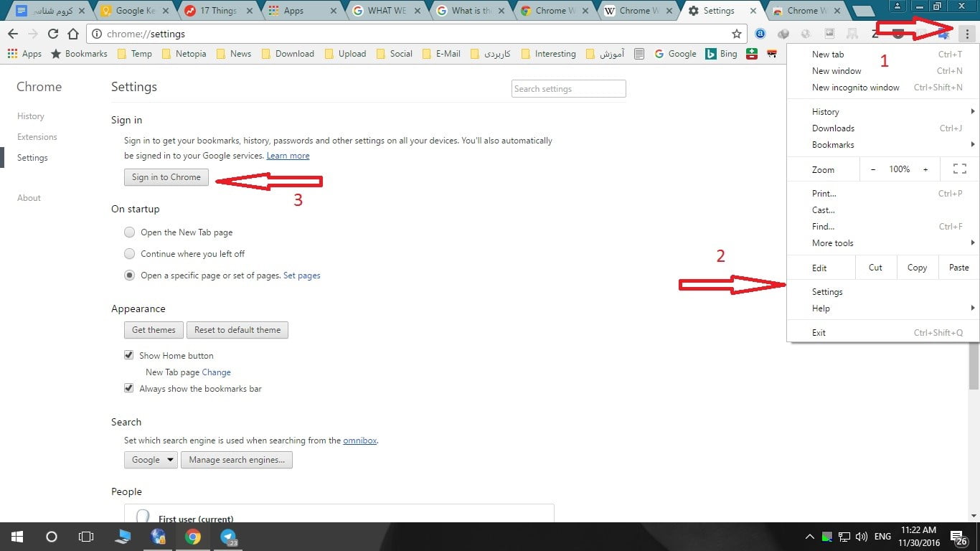Open the Apps grid bookmark icon
The width and height of the screenshot is (980, 551).
pos(12,54)
